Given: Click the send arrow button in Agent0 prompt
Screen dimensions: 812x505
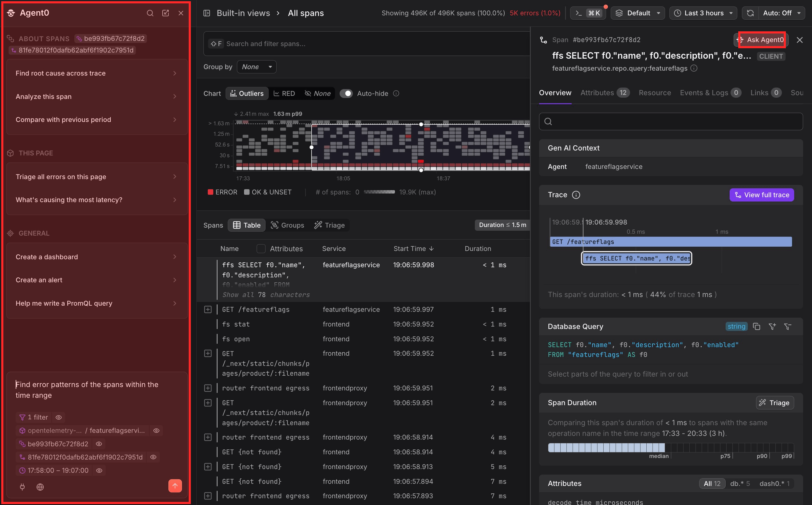Looking at the screenshot, I should click(175, 486).
